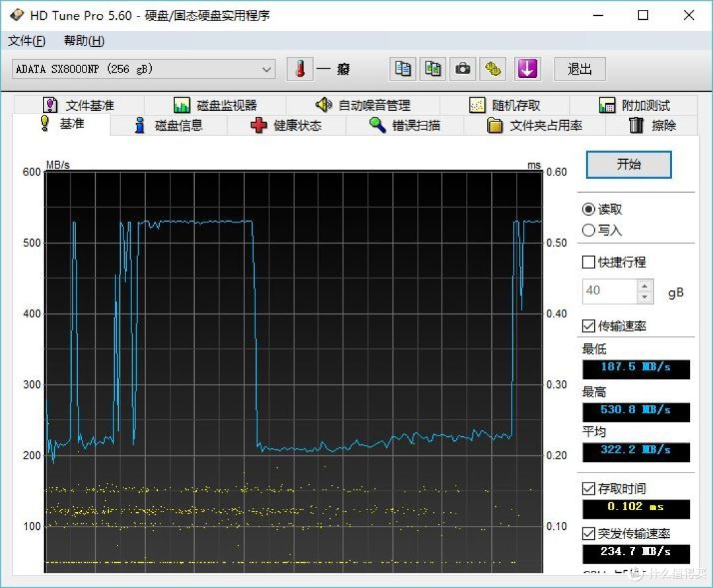Screen dimensions: 713x588
Task: Click the 开始 button
Action: click(x=629, y=164)
